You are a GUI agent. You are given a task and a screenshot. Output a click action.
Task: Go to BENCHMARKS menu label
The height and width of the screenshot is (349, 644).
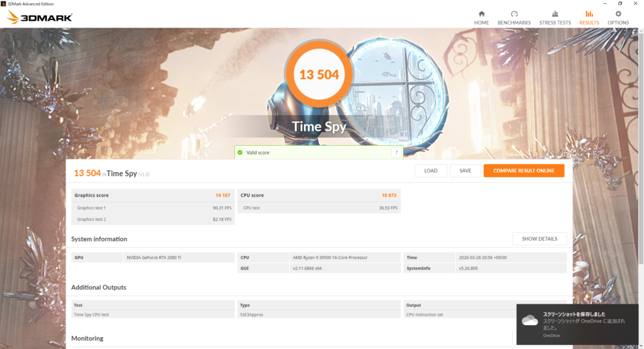(x=514, y=23)
